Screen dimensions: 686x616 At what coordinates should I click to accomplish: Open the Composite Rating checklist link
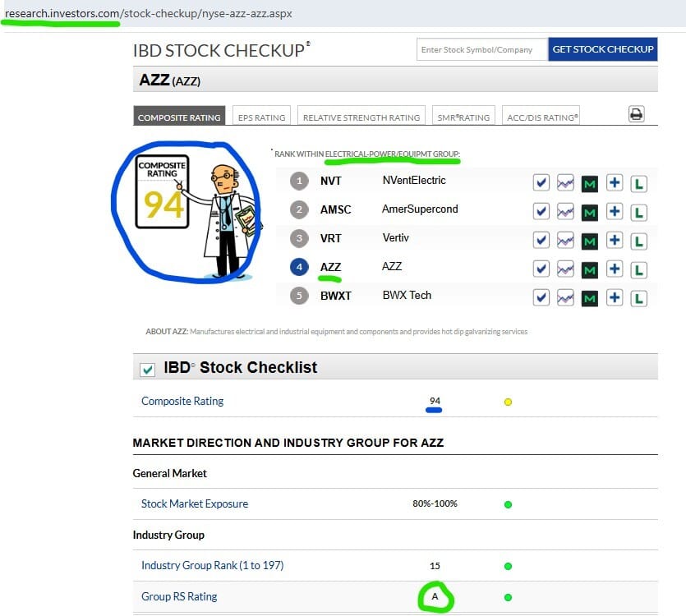(x=182, y=401)
